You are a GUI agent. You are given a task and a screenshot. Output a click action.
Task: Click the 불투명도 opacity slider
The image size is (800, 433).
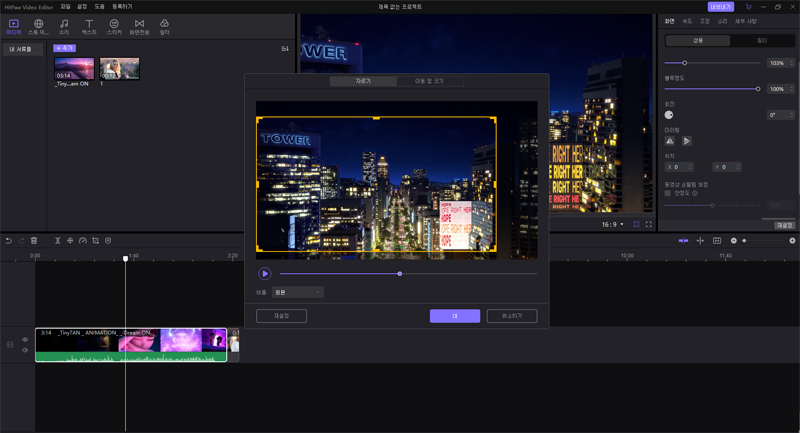712,89
